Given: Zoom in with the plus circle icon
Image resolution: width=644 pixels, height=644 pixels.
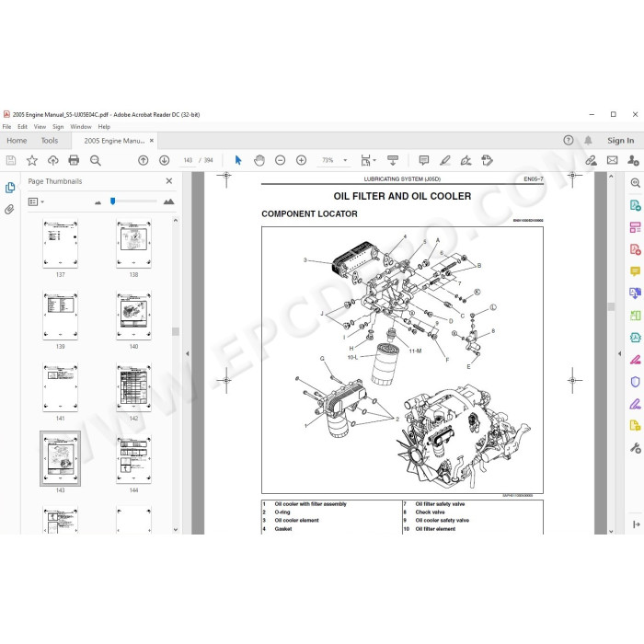Looking at the screenshot, I should click(302, 160).
